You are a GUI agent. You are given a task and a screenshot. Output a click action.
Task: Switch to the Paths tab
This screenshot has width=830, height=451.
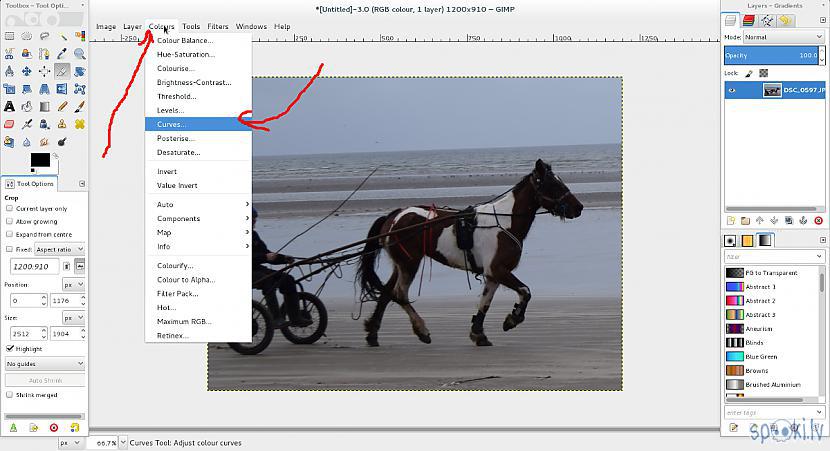(766, 20)
